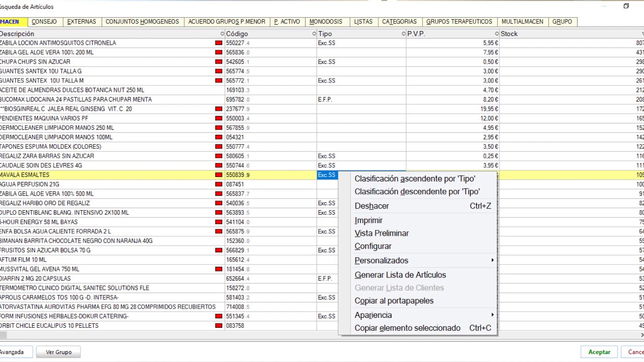Select row BUCOMAX LIDOCAINA 24 PASTILLAS
Screen dimensions: 644x362
(x=322, y=100)
